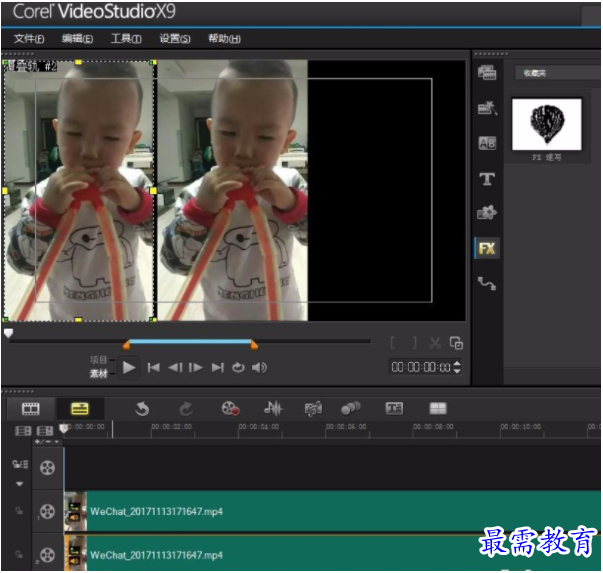This screenshot has height=573, width=603.
Task: Click the yellow right-middle resize handle of the overlay
Action: pos(153,191)
